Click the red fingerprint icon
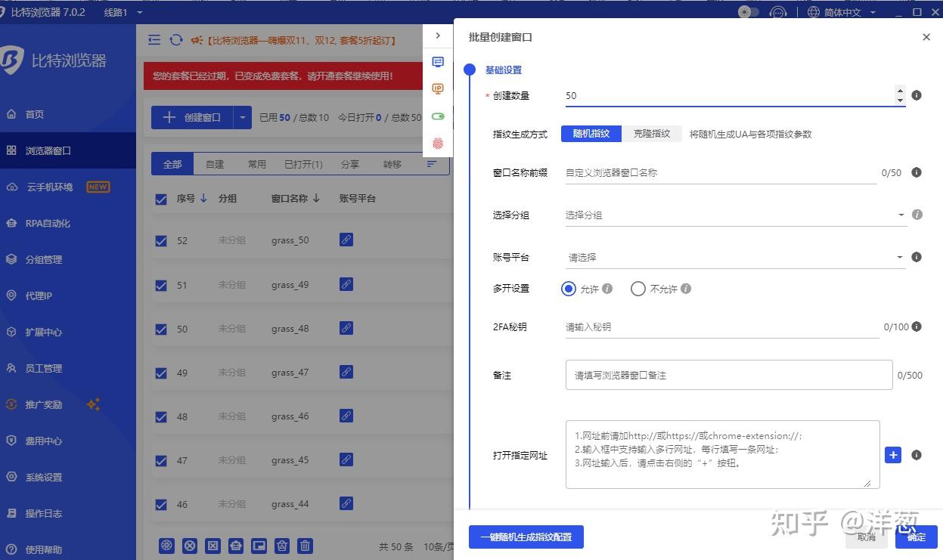943x560 pixels. [x=438, y=144]
